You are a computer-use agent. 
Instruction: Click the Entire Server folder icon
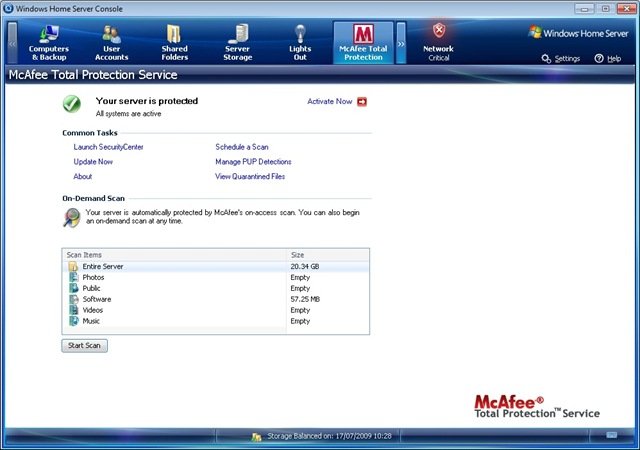pyautogui.click(x=73, y=267)
